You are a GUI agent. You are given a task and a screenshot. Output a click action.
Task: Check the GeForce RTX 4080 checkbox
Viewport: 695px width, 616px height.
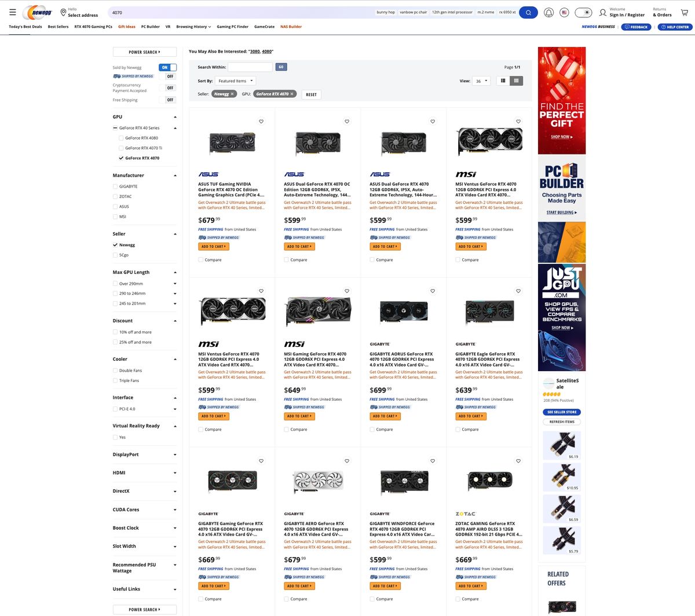(x=121, y=138)
